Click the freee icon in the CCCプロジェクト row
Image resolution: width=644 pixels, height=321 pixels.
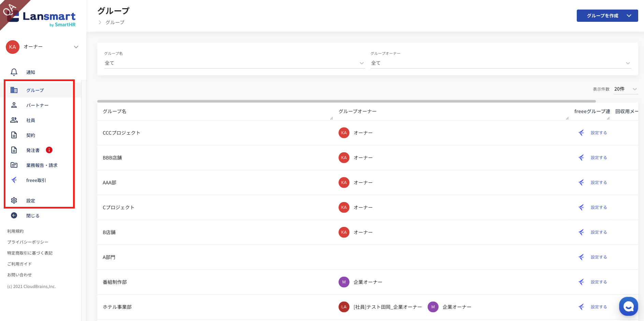581,133
